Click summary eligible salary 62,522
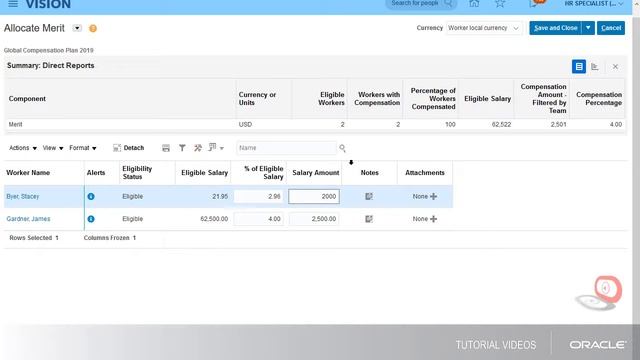This screenshot has height=360, width=640. [501, 124]
